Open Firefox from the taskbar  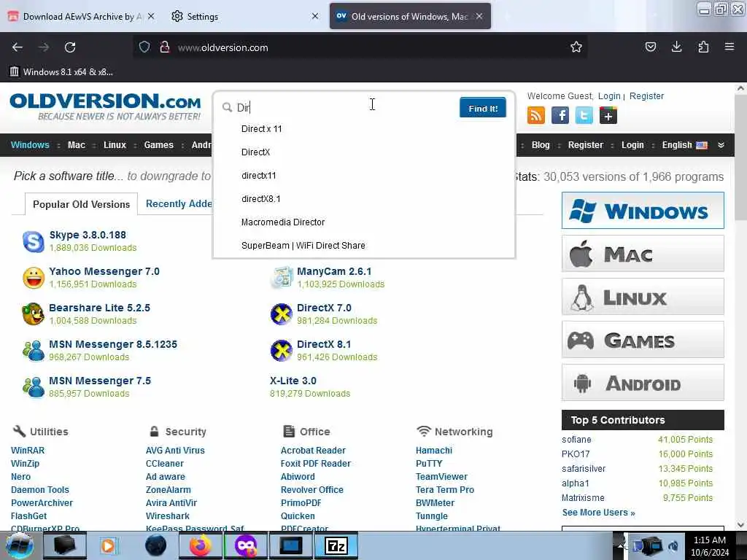[x=201, y=545]
